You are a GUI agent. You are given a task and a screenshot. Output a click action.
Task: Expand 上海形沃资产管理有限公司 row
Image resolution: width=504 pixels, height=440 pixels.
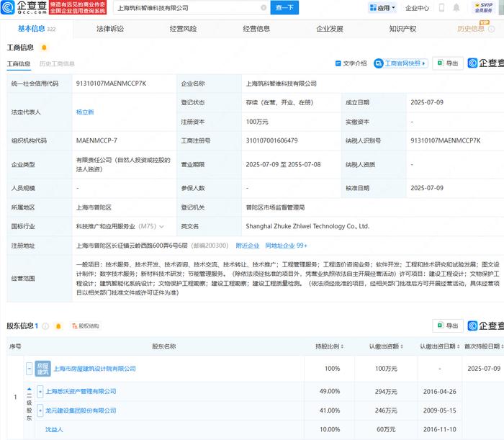(40, 392)
